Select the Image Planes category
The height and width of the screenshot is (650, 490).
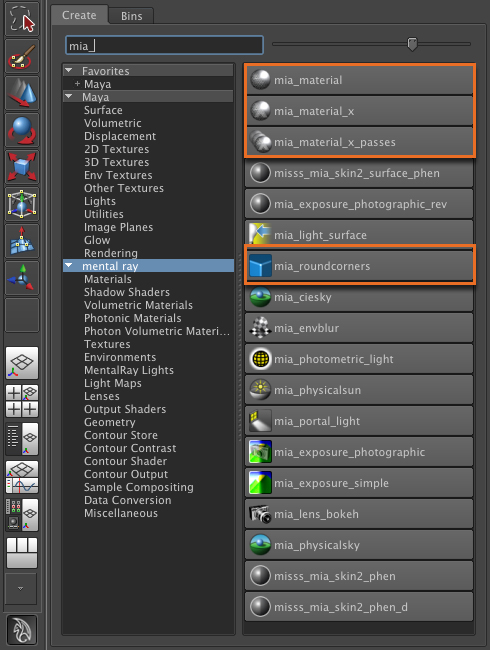pyautogui.click(x=119, y=227)
